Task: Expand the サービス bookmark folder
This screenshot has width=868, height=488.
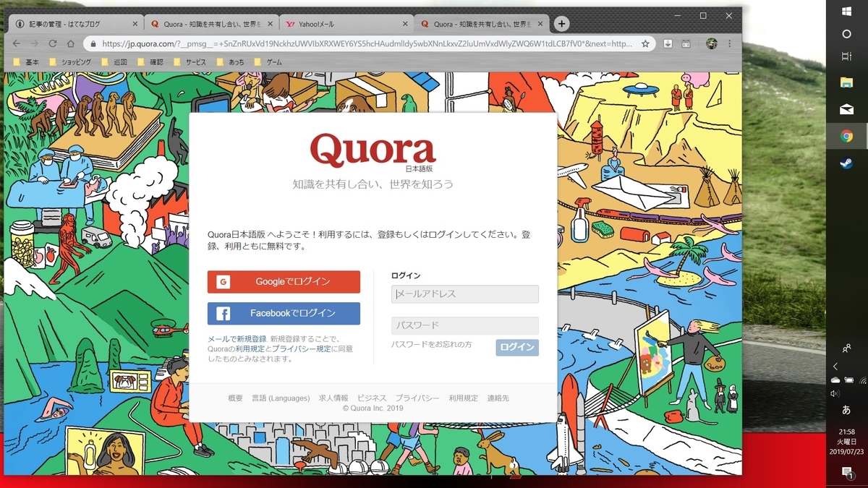Action: (190, 62)
